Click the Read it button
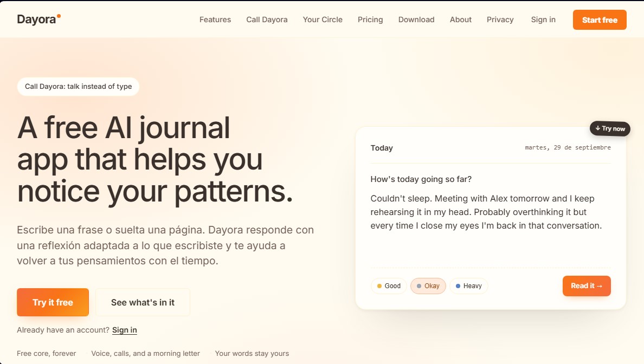 [587, 286]
